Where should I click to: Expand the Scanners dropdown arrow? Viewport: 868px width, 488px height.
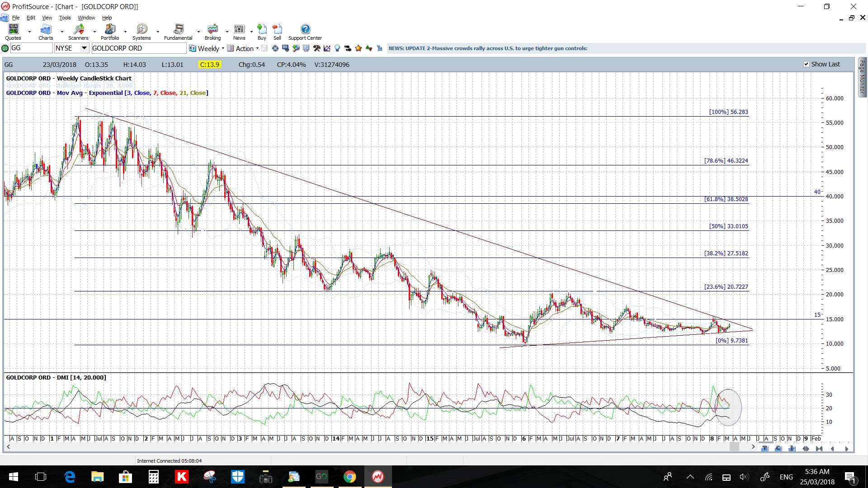pyautogui.click(x=94, y=32)
